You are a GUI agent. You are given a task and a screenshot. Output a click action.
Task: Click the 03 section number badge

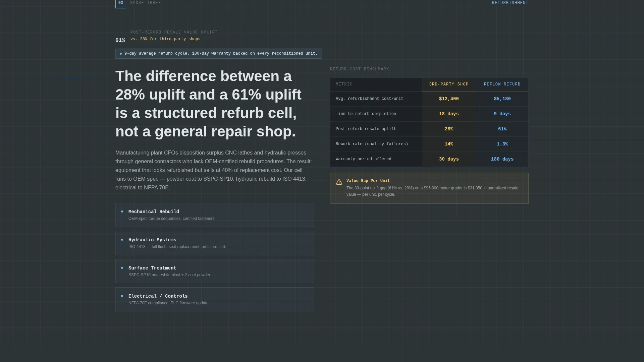[121, 3]
